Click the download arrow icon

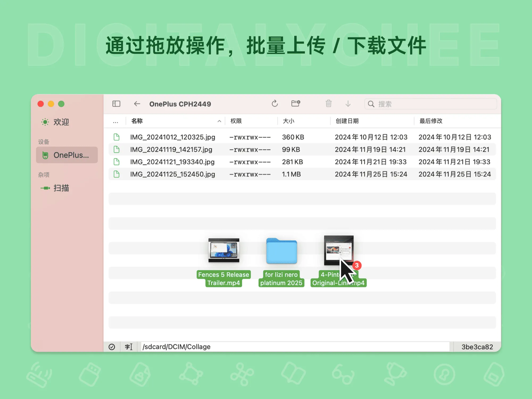click(x=348, y=104)
